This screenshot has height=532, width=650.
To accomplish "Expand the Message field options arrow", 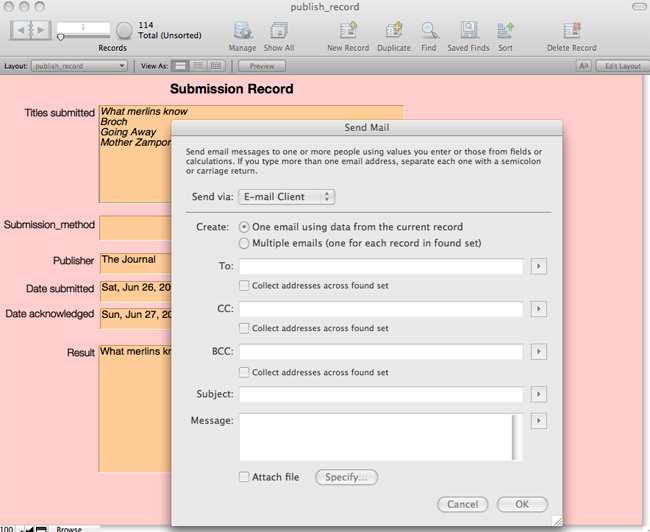I will 538,421.
